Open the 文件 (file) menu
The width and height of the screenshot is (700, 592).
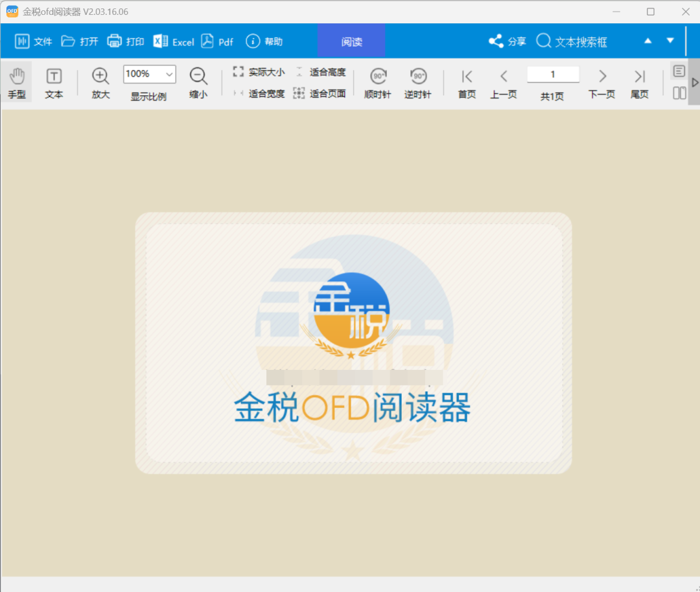(33, 40)
